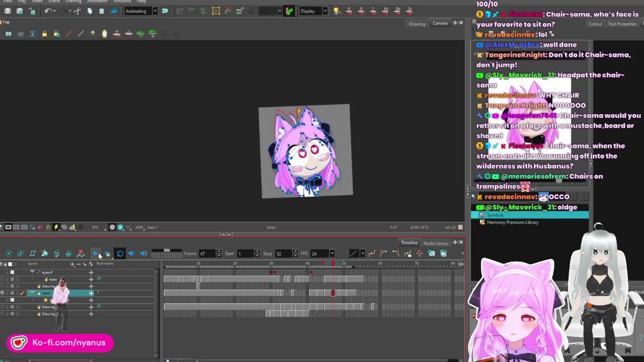Toggle the Loop playback button

click(x=120, y=253)
